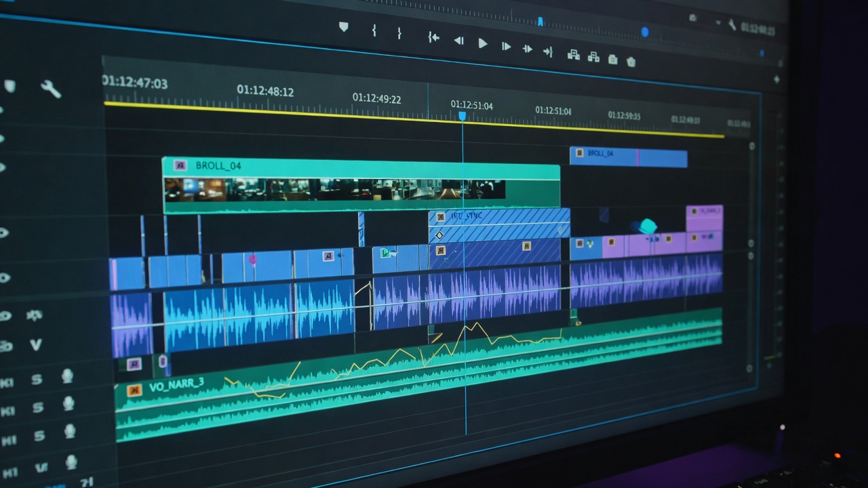Select the blue BROLL_04 clip on upper track
Screen dimensions: 868x488
[x=628, y=157]
